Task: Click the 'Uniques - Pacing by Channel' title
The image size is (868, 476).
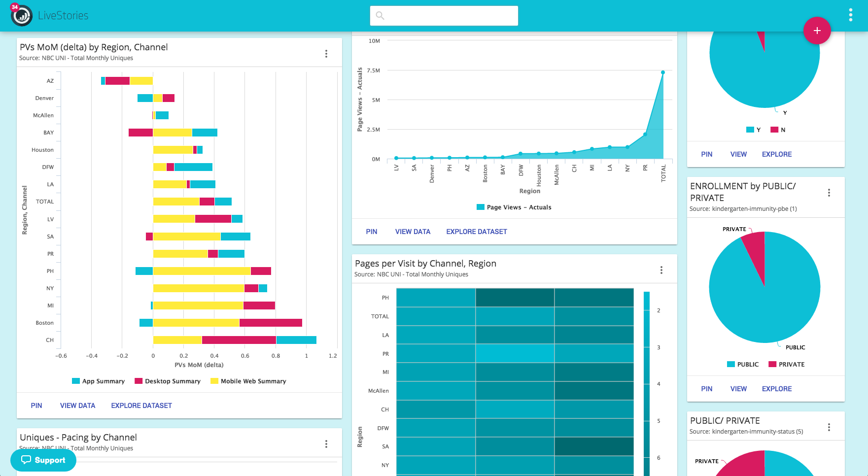Action: (x=78, y=437)
